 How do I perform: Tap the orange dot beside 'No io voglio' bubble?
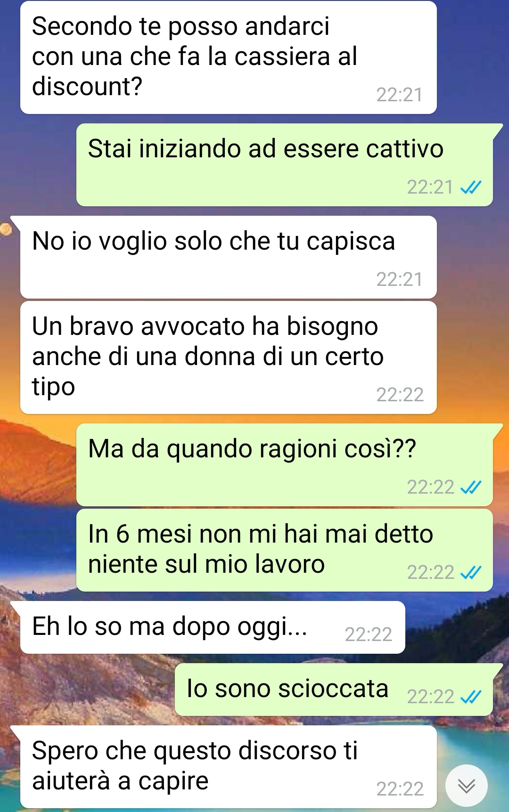(x=5, y=229)
